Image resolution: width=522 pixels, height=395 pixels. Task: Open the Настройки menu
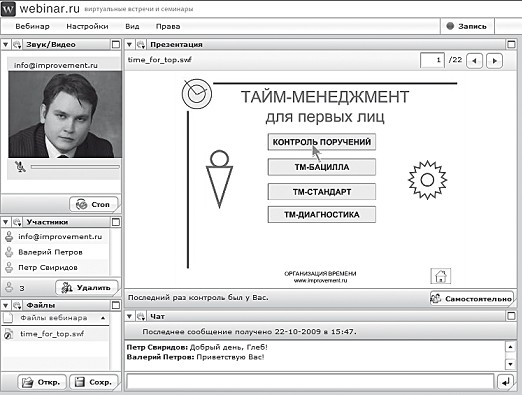pos(87,26)
